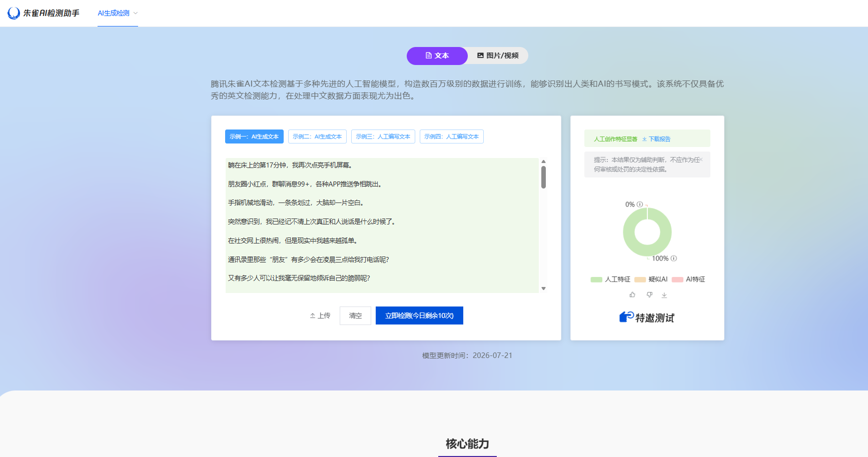Open the 特邀测试 link
The image size is (868, 457).
tap(647, 317)
